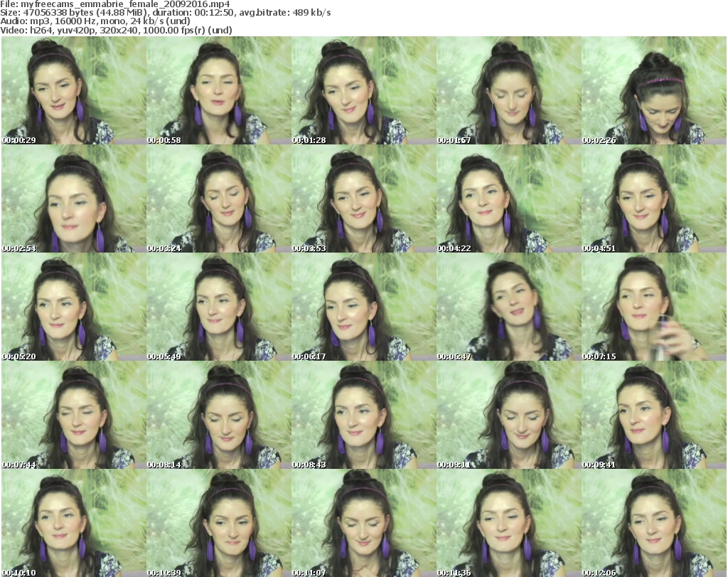728x577 pixels.
Task: Select the thumbnail stamped 00:06:17
Action: click(363, 307)
